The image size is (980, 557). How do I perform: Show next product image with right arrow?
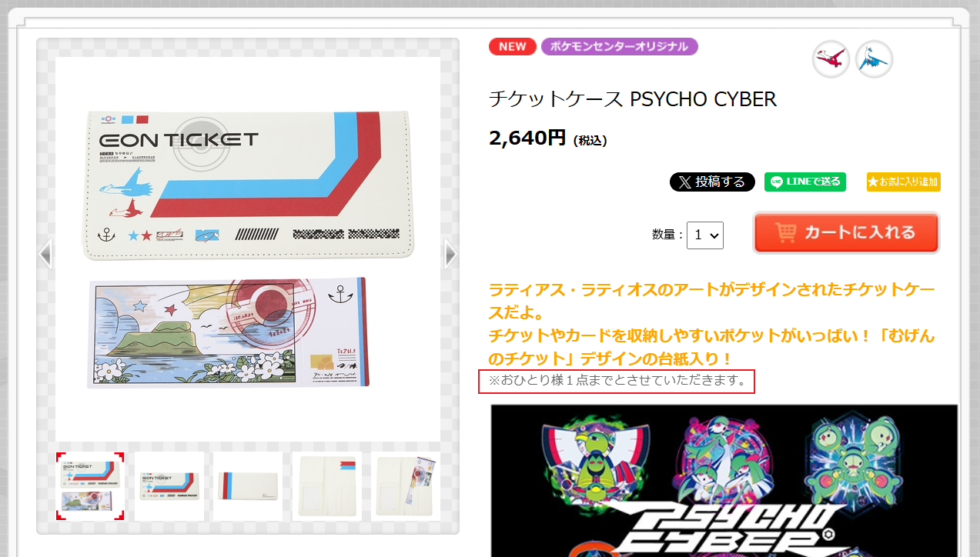pyautogui.click(x=450, y=254)
